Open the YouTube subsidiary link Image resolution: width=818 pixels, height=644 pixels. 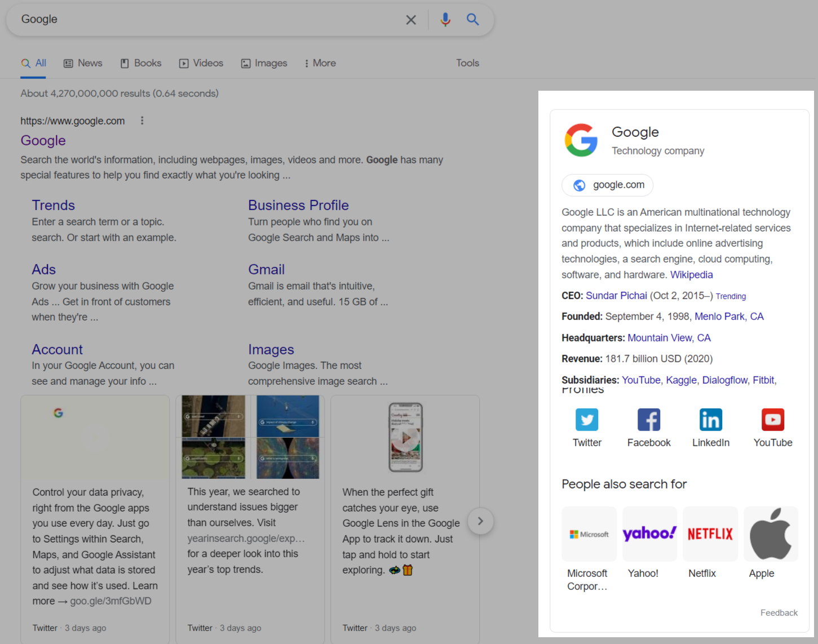[x=641, y=380]
